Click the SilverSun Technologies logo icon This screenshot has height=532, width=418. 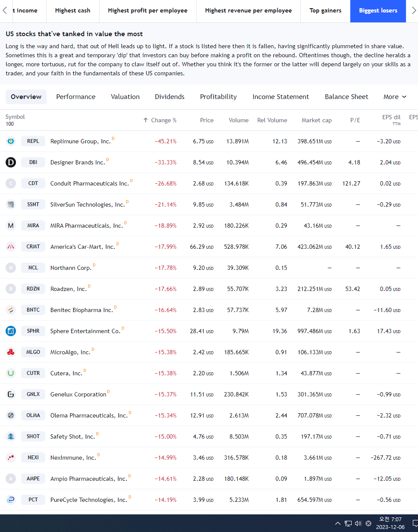click(x=11, y=204)
